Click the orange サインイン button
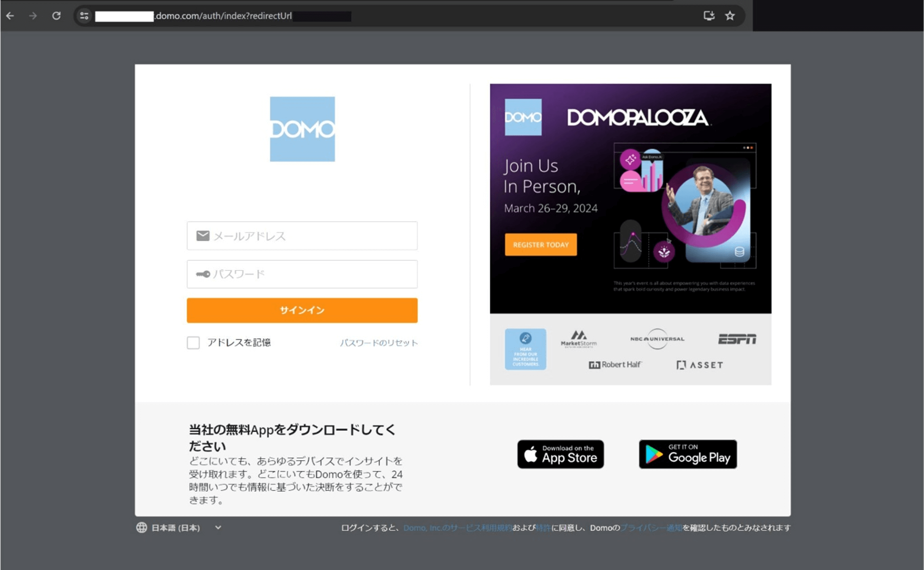Image resolution: width=924 pixels, height=570 pixels. tap(302, 310)
